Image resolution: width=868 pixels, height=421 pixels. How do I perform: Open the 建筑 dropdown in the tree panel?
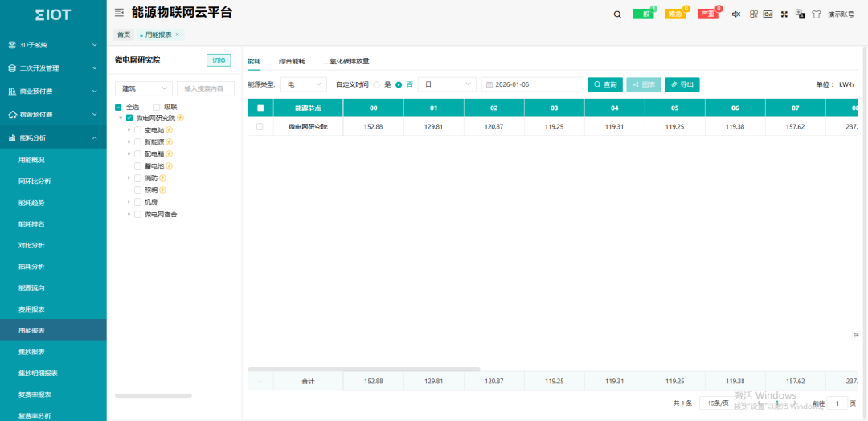(143, 88)
